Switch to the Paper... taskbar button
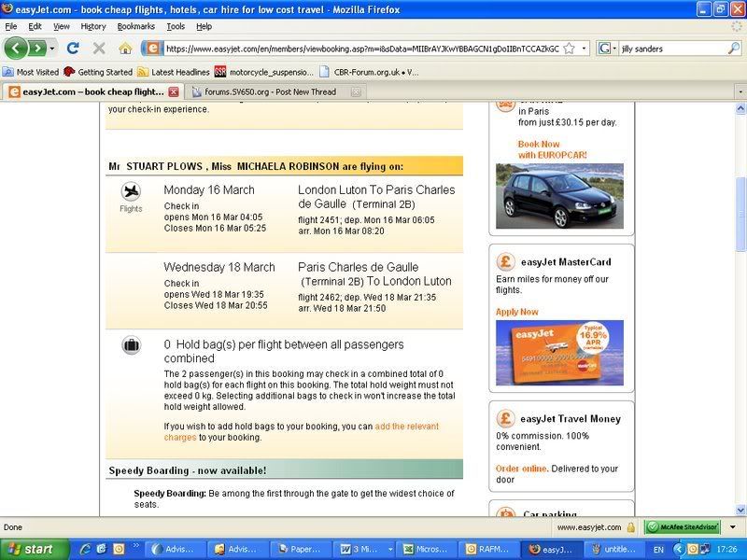 pos(301,550)
